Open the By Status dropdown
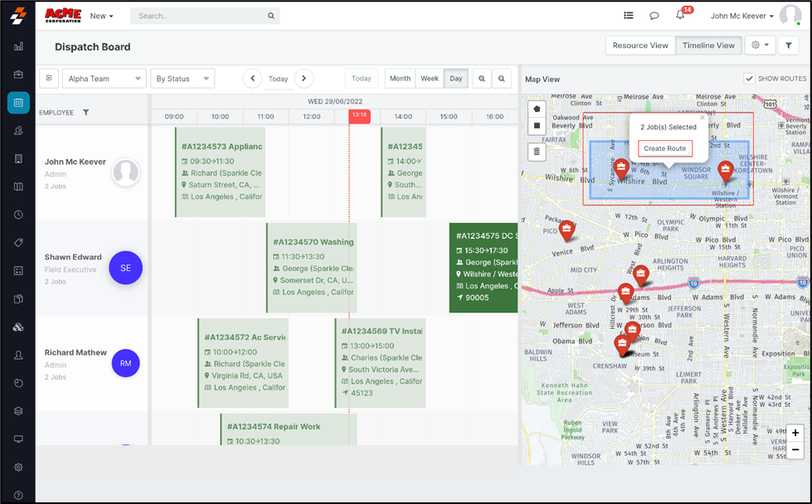Image resolution: width=812 pixels, height=504 pixels. click(x=182, y=79)
